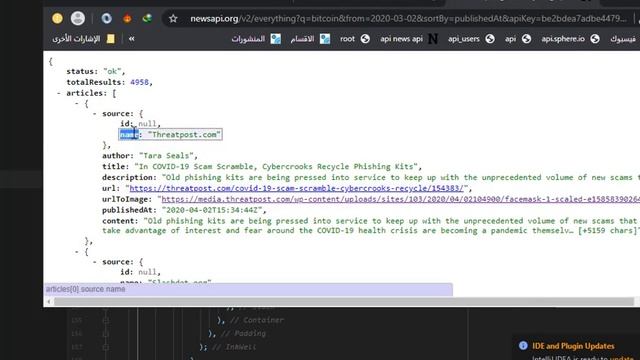This screenshot has width=640, height=360.
Task: Click the globe icon beside api bookmark
Action: (527, 39)
